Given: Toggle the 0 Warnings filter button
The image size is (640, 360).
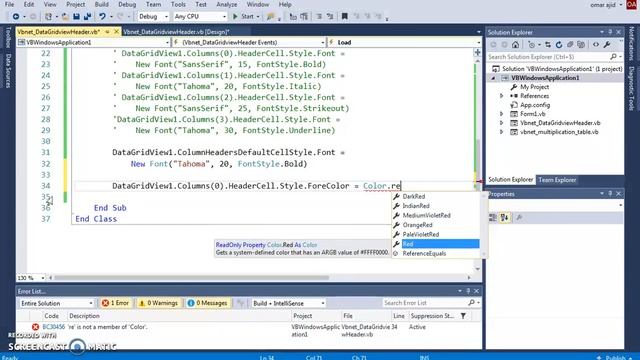Looking at the screenshot, I should [x=158, y=303].
